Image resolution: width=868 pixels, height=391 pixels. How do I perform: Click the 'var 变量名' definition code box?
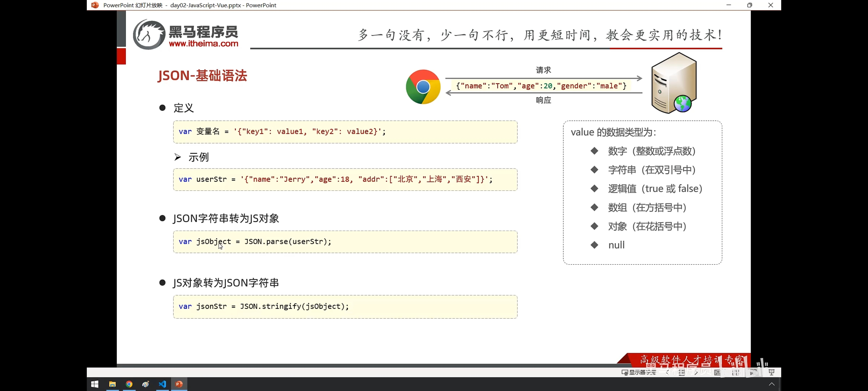coord(345,132)
